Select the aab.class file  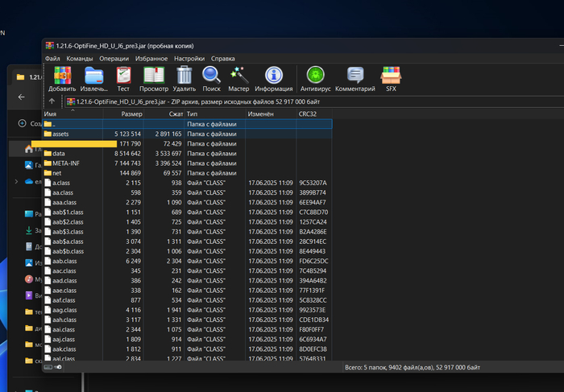[x=64, y=261]
